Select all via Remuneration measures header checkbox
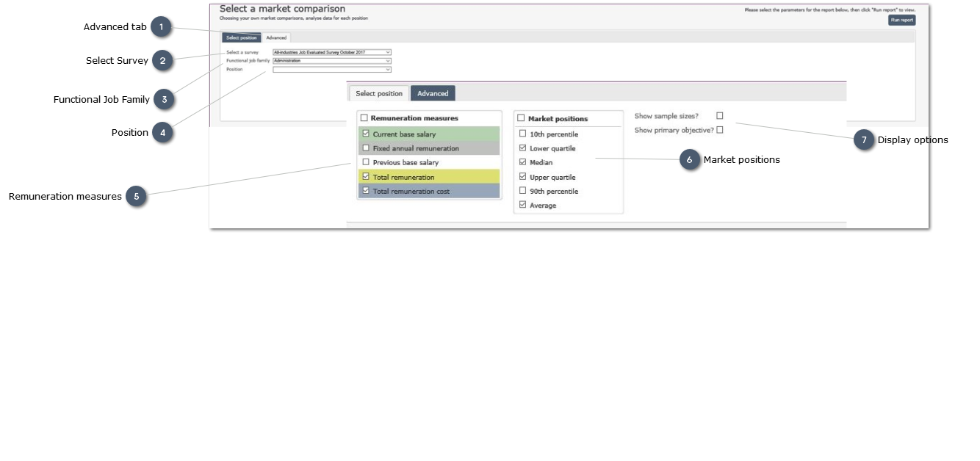 tap(364, 118)
